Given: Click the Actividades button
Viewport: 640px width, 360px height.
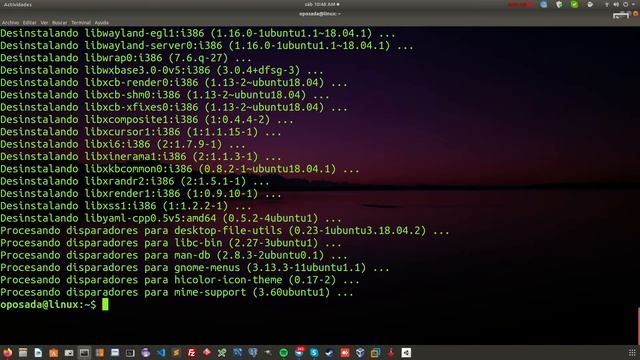Looking at the screenshot, I should coord(18,4).
